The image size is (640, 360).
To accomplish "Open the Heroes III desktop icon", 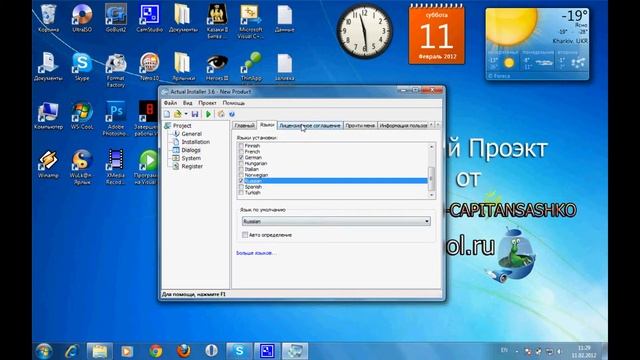I will click(x=217, y=67).
